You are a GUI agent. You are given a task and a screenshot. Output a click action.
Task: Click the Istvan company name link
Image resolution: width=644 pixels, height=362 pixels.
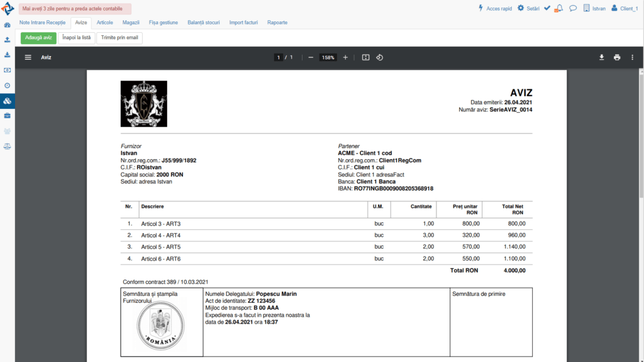599,9
